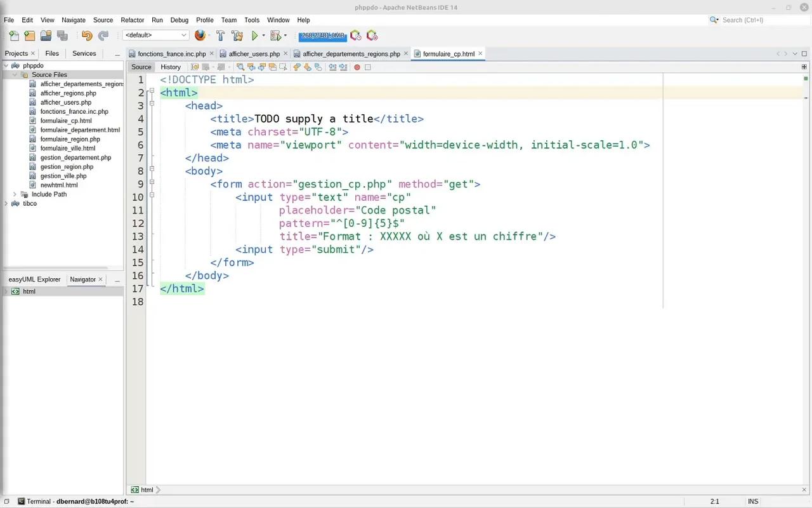The image size is (812, 508).
Task: Collapse the Source Files folder node
Action: 15,75
